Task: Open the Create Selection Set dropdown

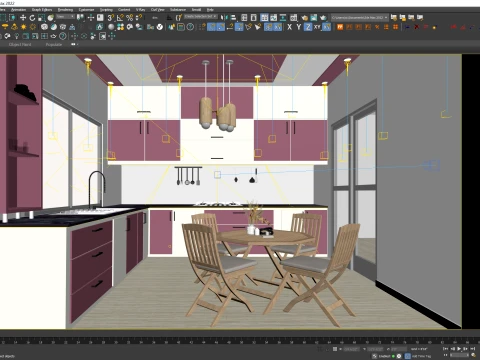Action: [x=201, y=17]
